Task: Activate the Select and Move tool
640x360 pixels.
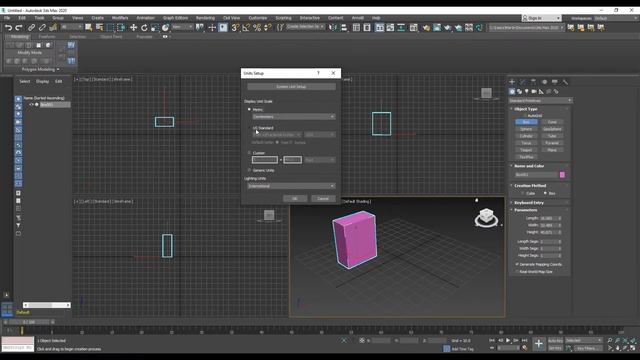Action: click(x=133, y=28)
